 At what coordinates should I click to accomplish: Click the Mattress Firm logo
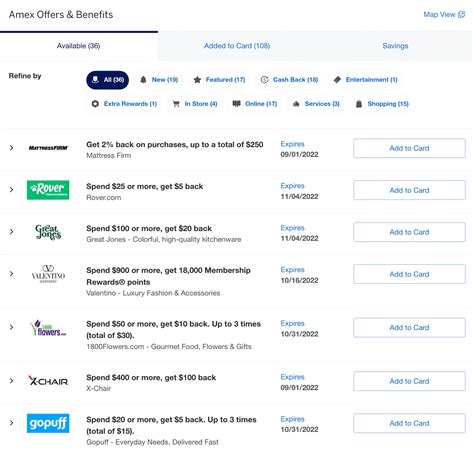[48, 148]
